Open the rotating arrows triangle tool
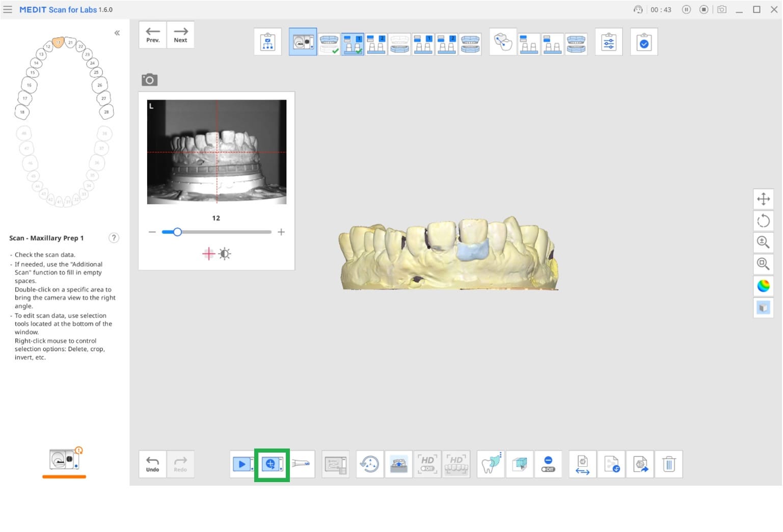The width and height of the screenshot is (783, 532). (370, 464)
